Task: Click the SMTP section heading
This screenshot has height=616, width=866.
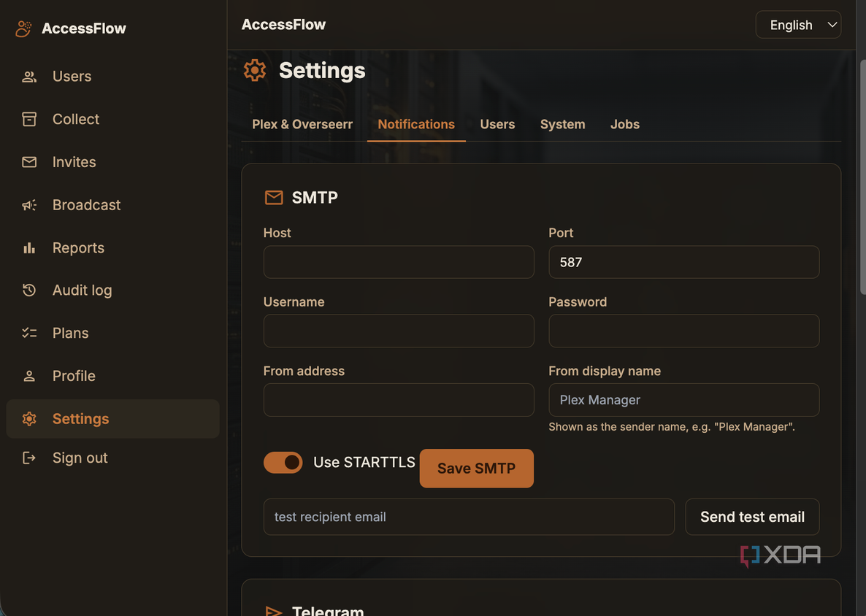Action: (x=315, y=198)
